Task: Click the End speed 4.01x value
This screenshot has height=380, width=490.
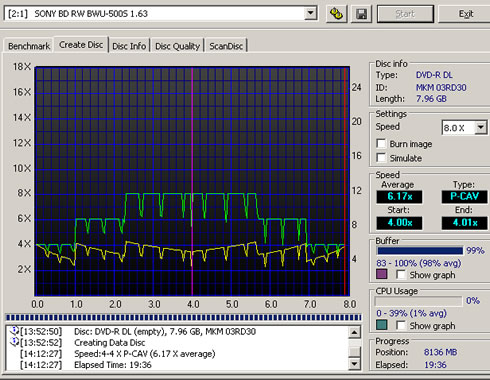Action: coord(464,223)
